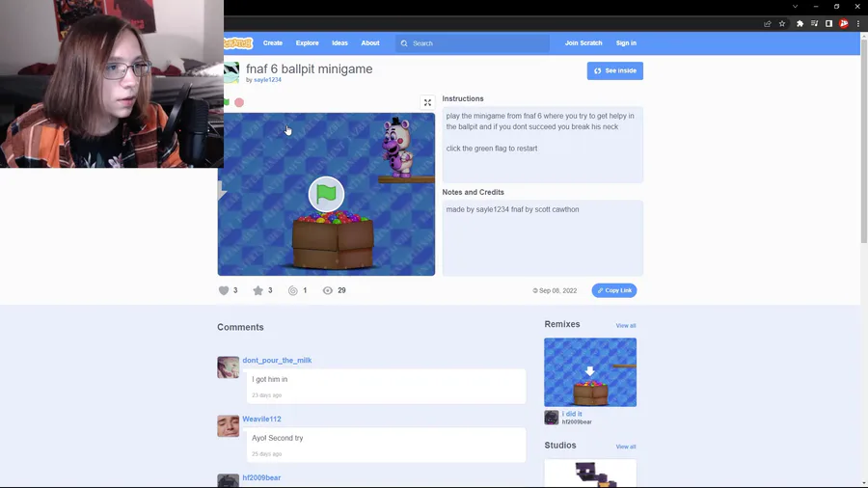
Task: Open Weavile112 commenter profile
Action: click(x=261, y=419)
